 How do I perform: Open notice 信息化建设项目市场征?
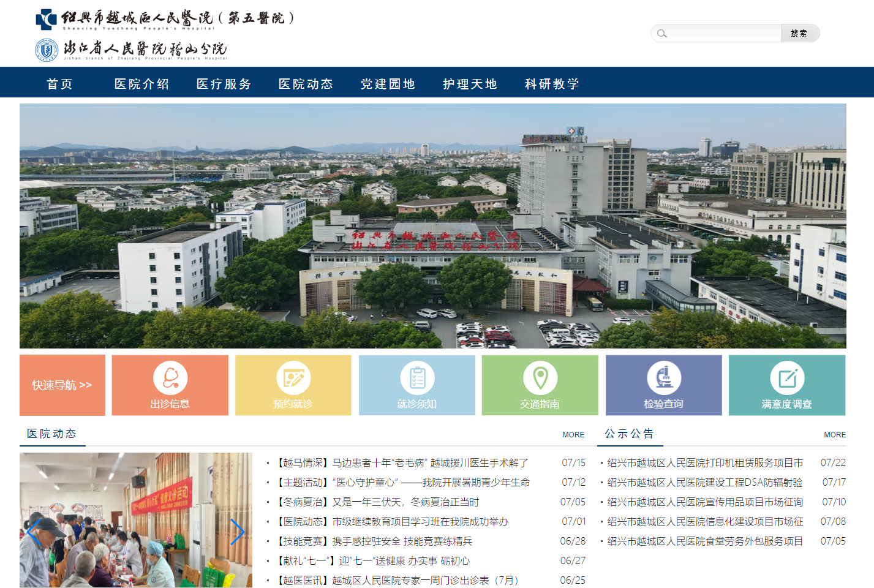coord(705,522)
